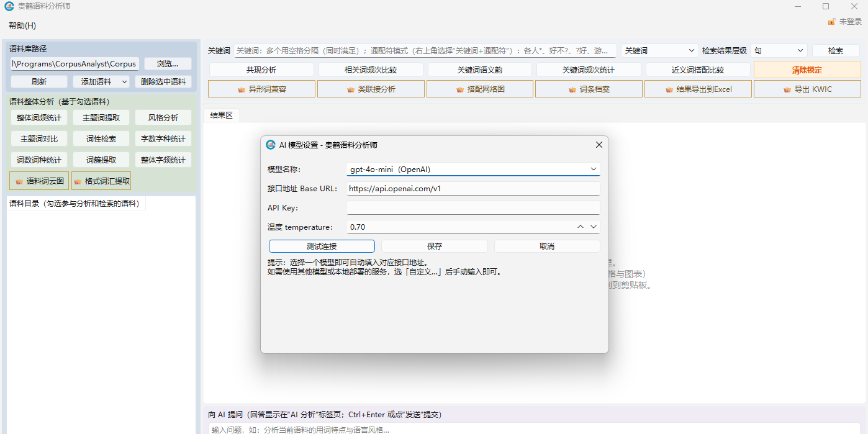
Task: Click 主题词对比 button
Action: click(x=38, y=138)
